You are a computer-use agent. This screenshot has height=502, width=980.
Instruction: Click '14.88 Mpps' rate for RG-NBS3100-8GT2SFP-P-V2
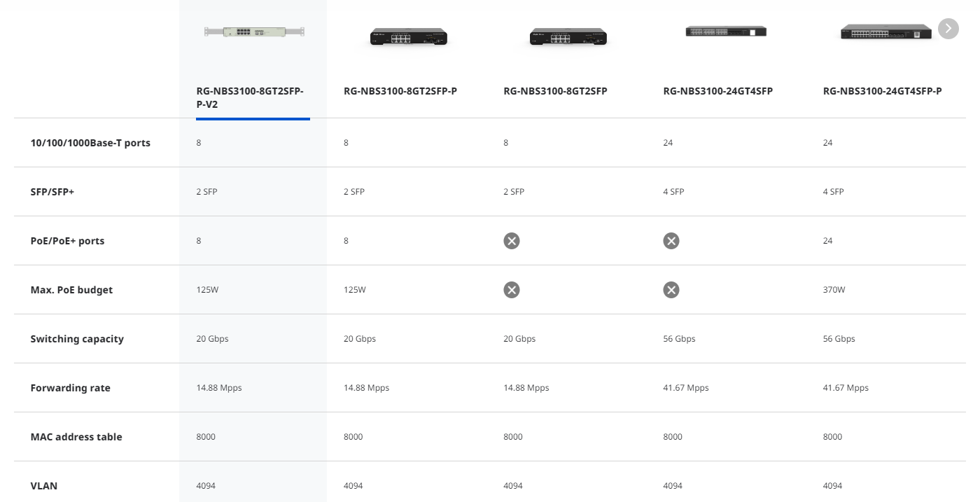click(219, 388)
